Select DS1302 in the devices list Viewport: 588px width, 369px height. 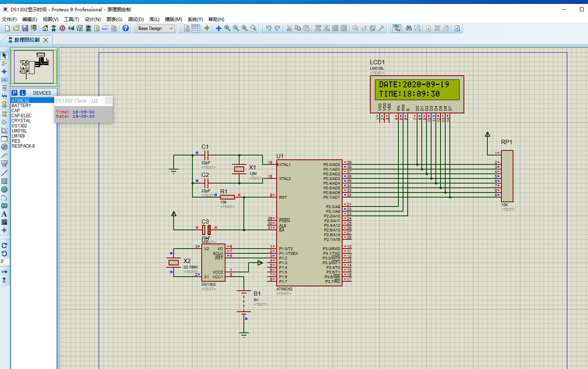20,126
